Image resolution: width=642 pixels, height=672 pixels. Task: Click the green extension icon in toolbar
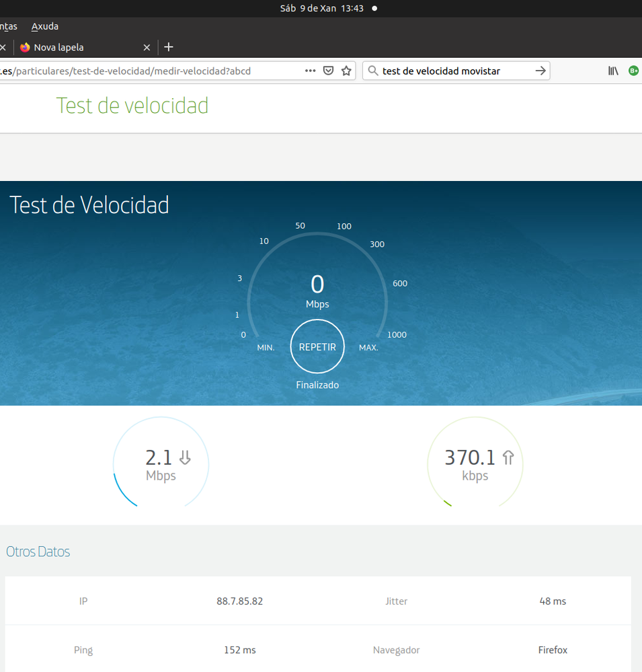tap(633, 71)
